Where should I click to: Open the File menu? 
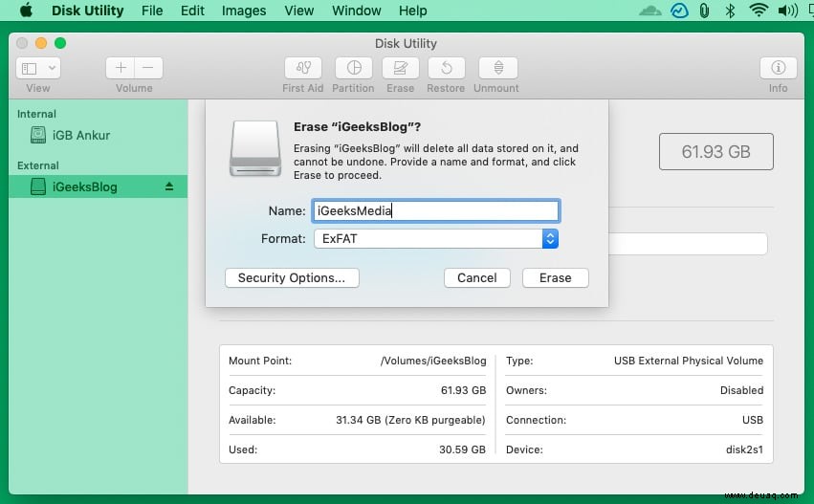coord(152,11)
